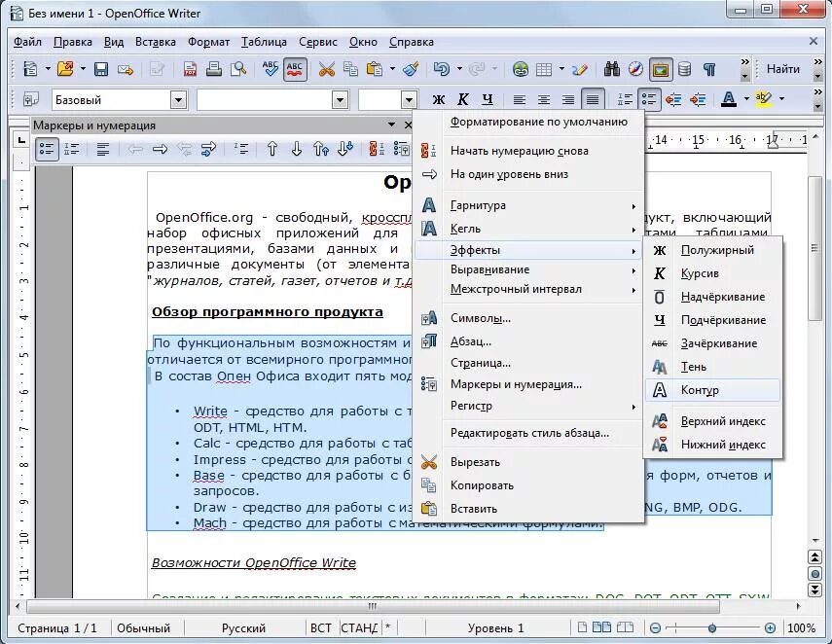Click the Save document icon

[x=101, y=69]
